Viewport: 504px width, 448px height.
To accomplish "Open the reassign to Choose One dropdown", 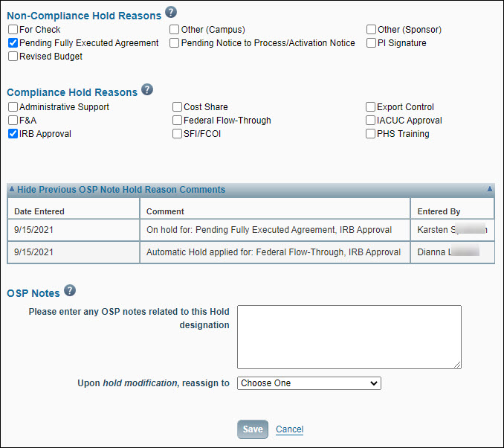I will click(x=308, y=383).
